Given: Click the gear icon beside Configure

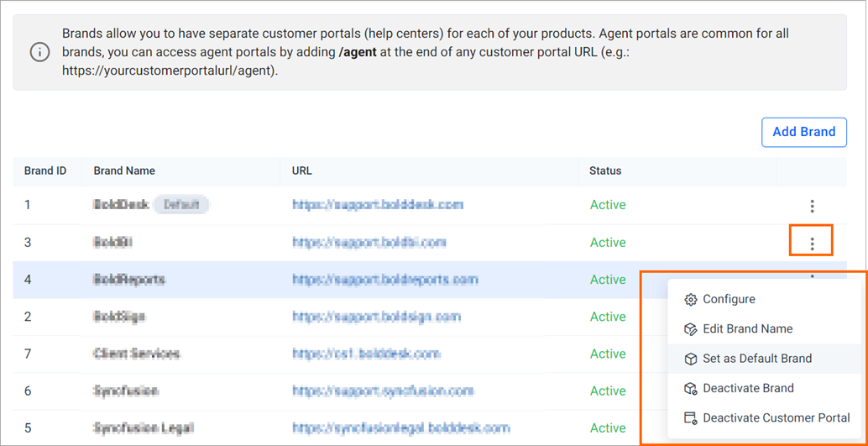Looking at the screenshot, I should click(690, 300).
